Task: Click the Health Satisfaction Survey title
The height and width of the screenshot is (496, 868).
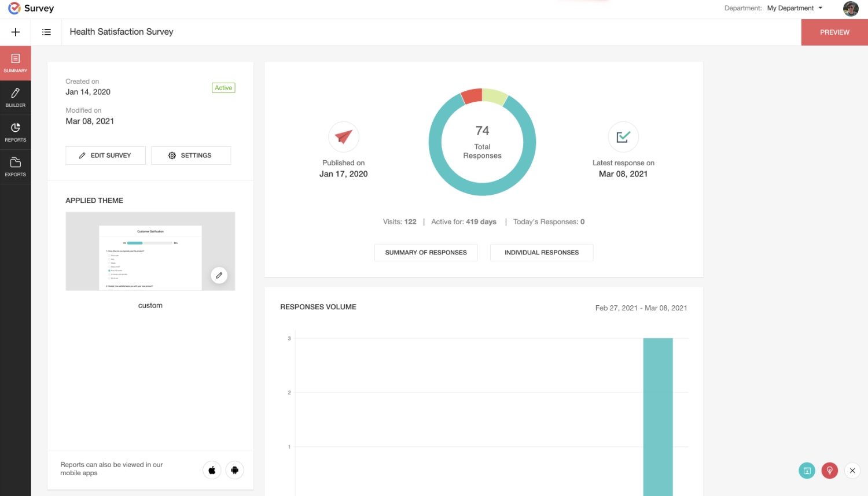Action: pos(122,32)
